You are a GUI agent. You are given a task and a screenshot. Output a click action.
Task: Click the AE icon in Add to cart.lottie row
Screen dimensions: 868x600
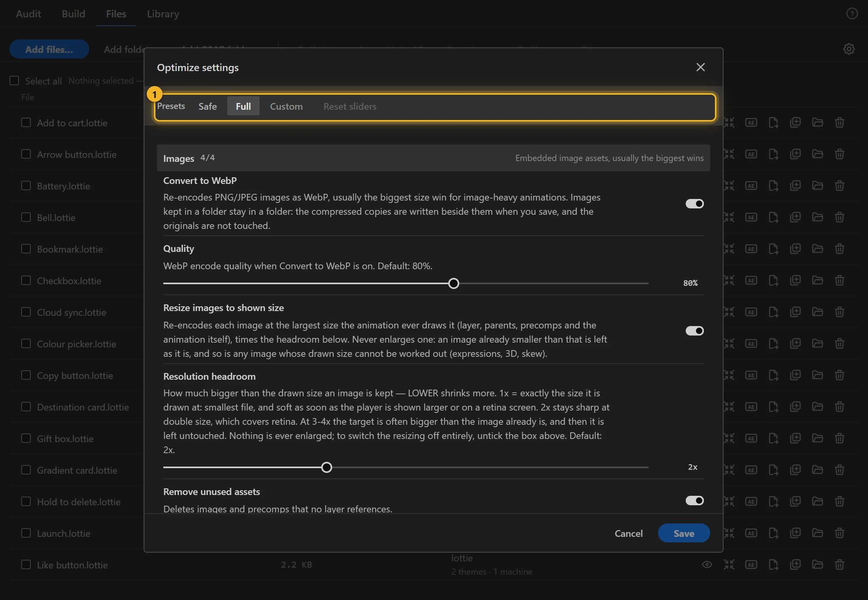pyautogui.click(x=751, y=122)
